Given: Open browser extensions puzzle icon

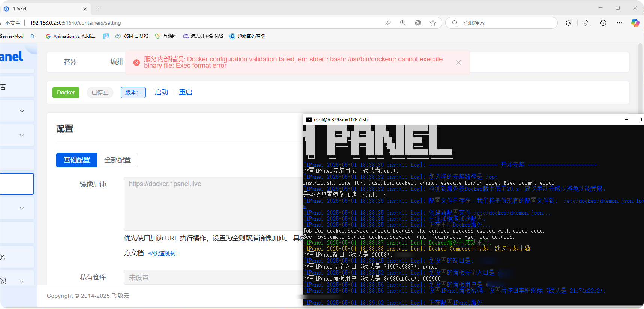Looking at the screenshot, I should (569, 23).
